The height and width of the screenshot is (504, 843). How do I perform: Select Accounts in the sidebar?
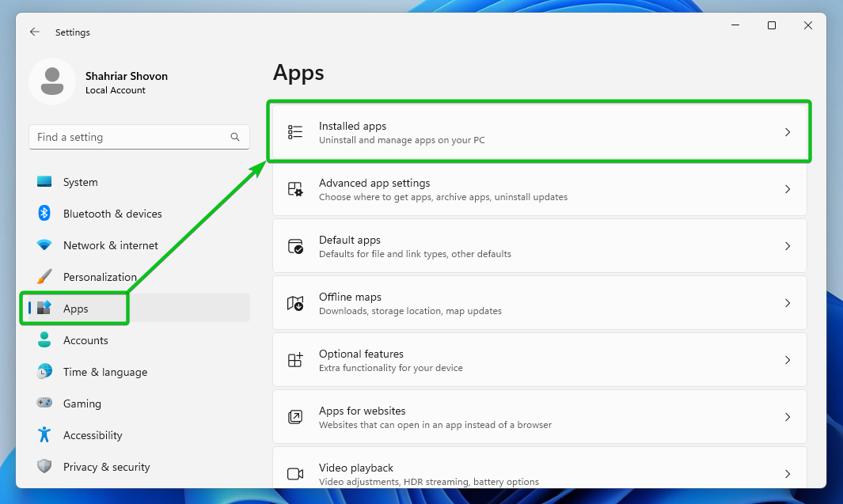pos(87,339)
